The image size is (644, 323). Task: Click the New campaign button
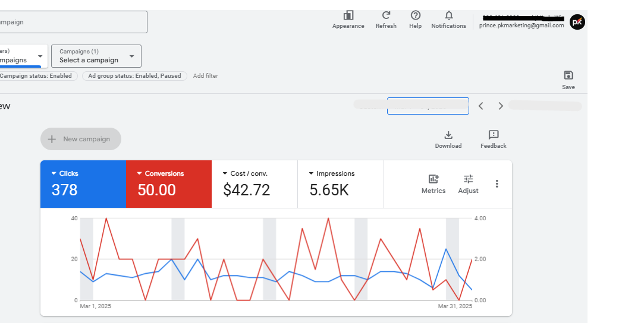pos(81,139)
